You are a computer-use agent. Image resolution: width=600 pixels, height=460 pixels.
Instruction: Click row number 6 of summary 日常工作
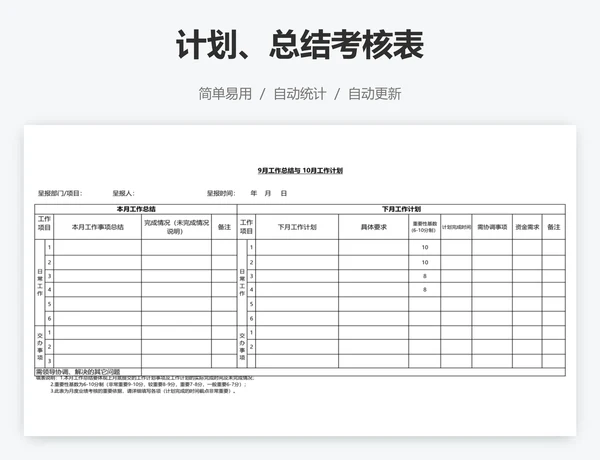pos(49,318)
